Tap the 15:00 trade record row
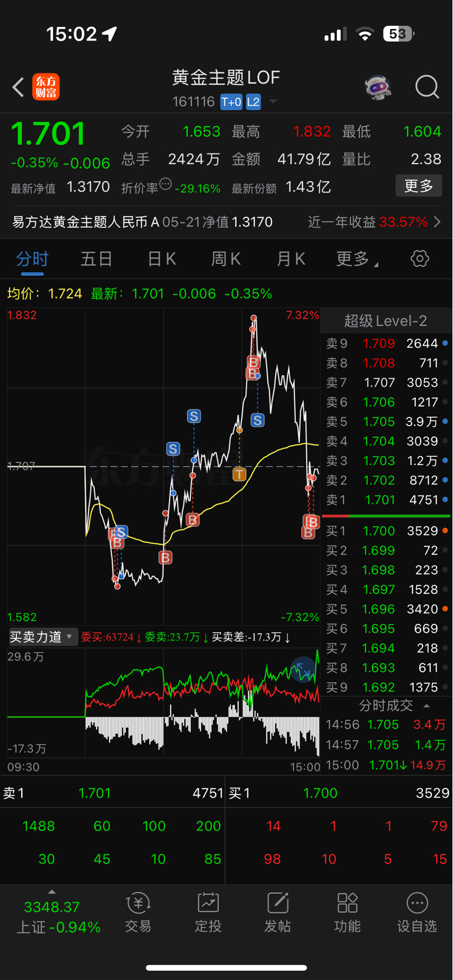Image resolution: width=453 pixels, height=980 pixels. [x=386, y=765]
